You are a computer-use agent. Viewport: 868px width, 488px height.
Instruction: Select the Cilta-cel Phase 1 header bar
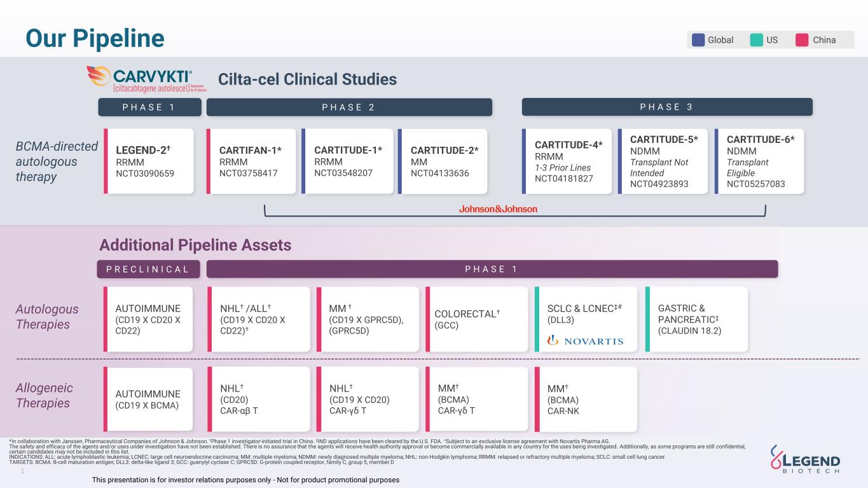pos(149,107)
